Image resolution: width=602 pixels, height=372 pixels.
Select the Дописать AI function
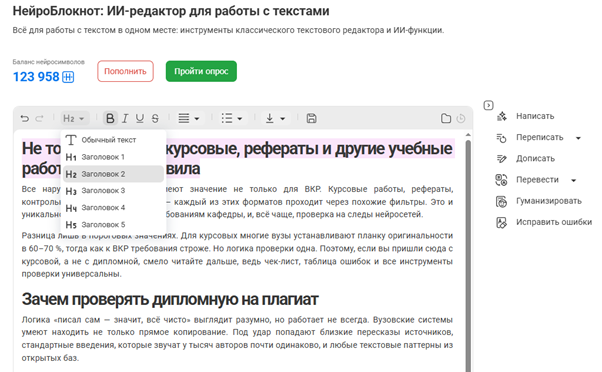tap(535, 158)
